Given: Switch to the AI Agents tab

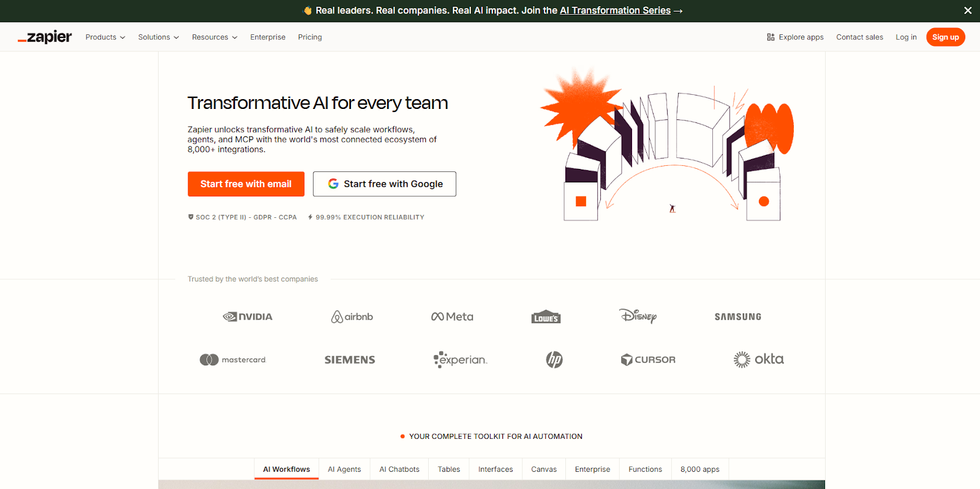Looking at the screenshot, I should point(344,469).
